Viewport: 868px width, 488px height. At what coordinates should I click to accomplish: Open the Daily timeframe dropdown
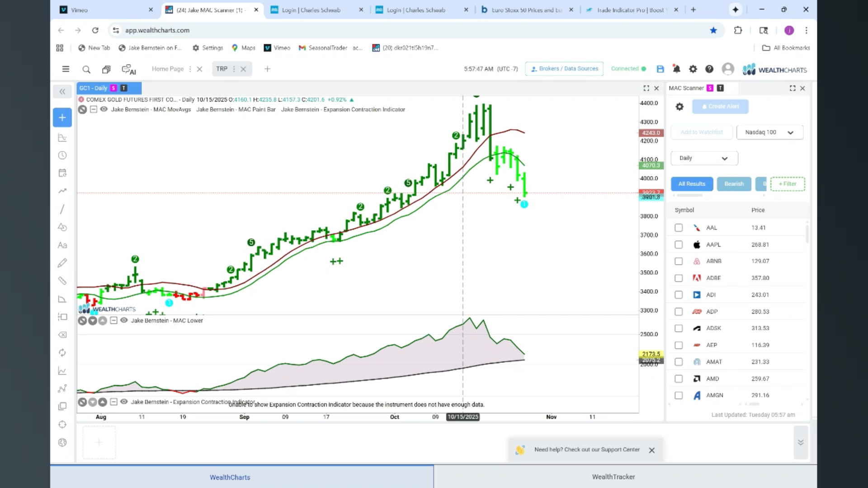[704, 158]
